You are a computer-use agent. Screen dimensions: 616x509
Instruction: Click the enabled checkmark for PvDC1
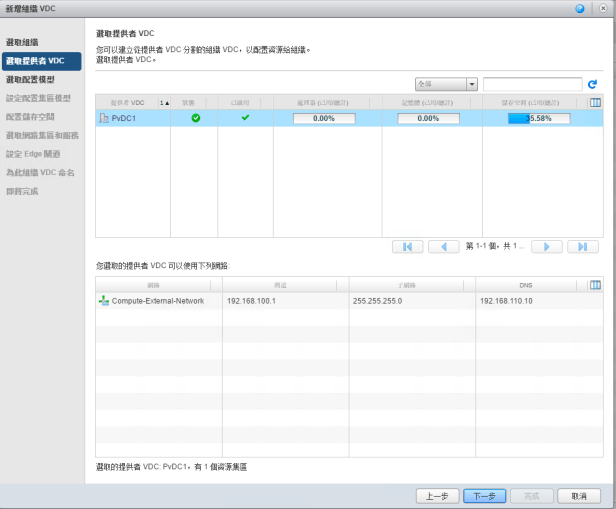pos(245,118)
